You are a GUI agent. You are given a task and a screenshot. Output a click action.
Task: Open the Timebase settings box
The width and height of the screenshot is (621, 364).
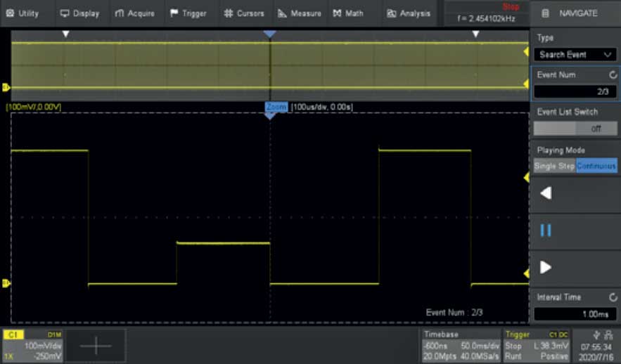[461, 345]
